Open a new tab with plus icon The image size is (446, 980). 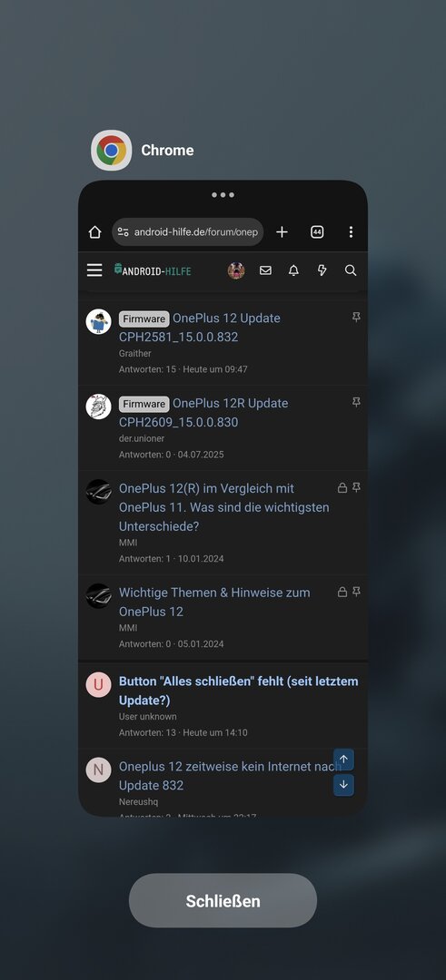(x=282, y=232)
